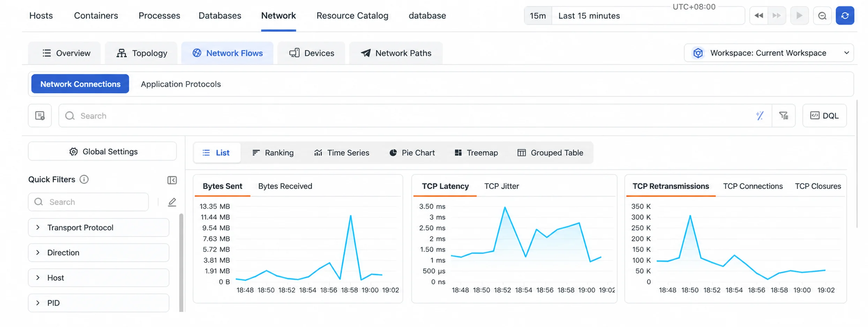The height and width of the screenshot is (327, 868).
Task: Open the database top menu item
Action: click(427, 16)
